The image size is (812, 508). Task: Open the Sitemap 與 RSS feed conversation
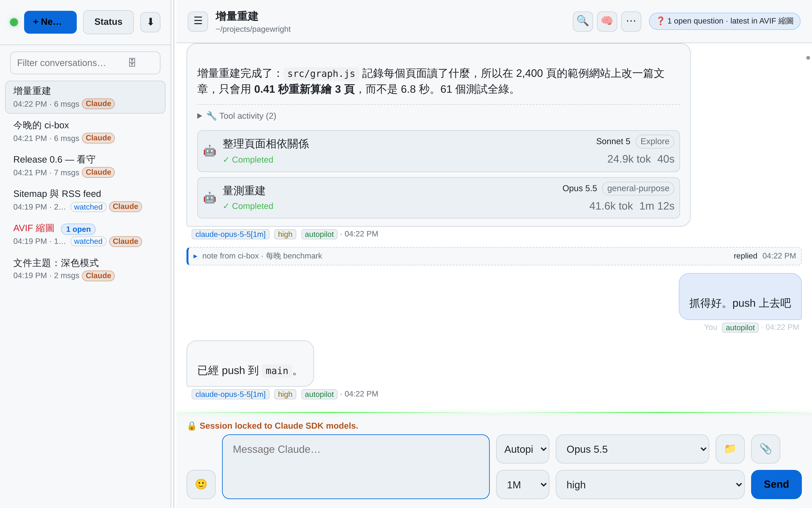tap(85, 200)
